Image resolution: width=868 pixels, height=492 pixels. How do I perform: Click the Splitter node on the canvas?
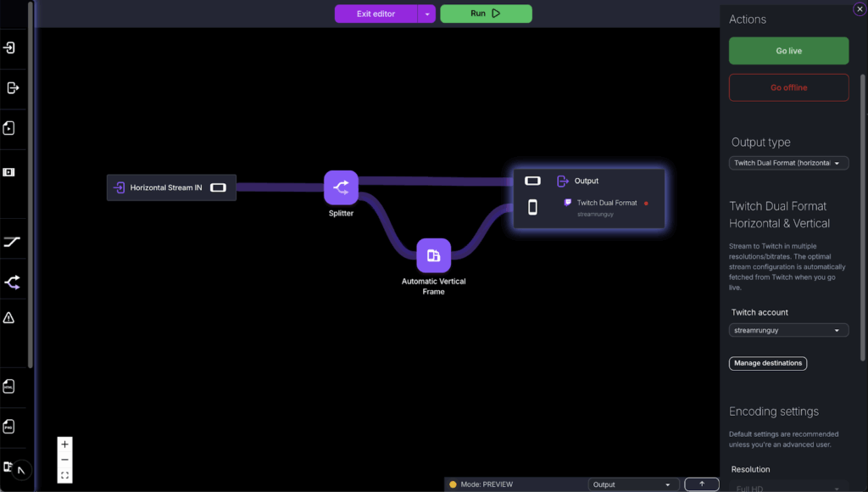click(341, 186)
